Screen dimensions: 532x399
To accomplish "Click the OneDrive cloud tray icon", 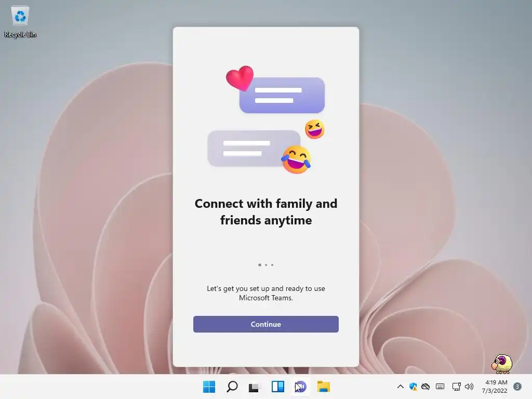I will (425, 387).
